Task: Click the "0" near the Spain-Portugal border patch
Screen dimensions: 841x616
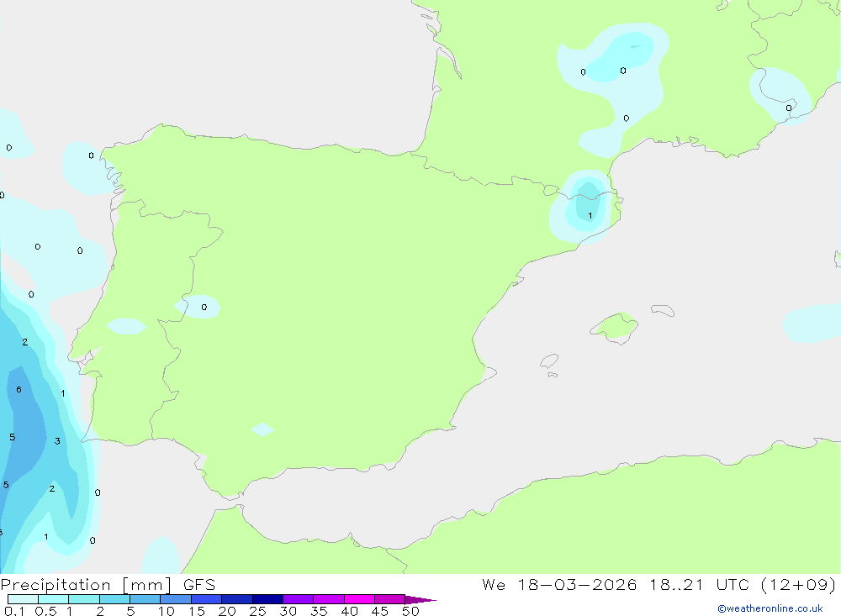Action: [204, 308]
